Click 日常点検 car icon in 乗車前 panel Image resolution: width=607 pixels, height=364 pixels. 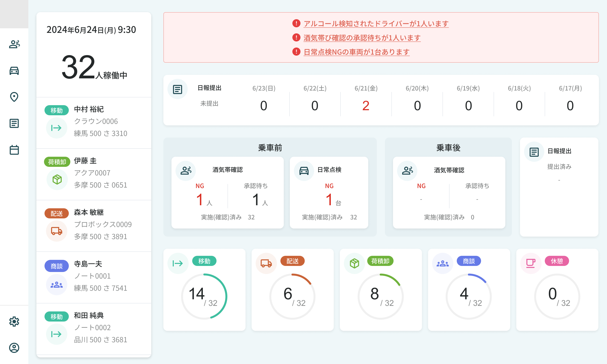point(304,171)
